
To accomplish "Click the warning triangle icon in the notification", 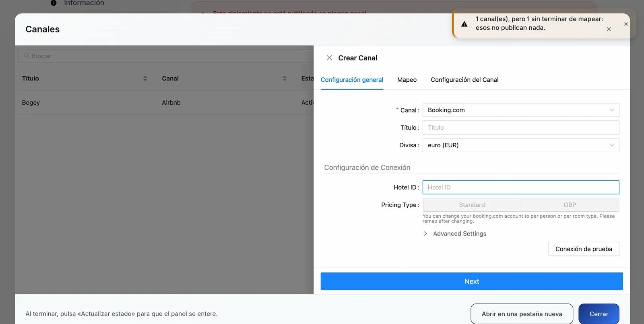I will pyautogui.click(x=464, y=24).
